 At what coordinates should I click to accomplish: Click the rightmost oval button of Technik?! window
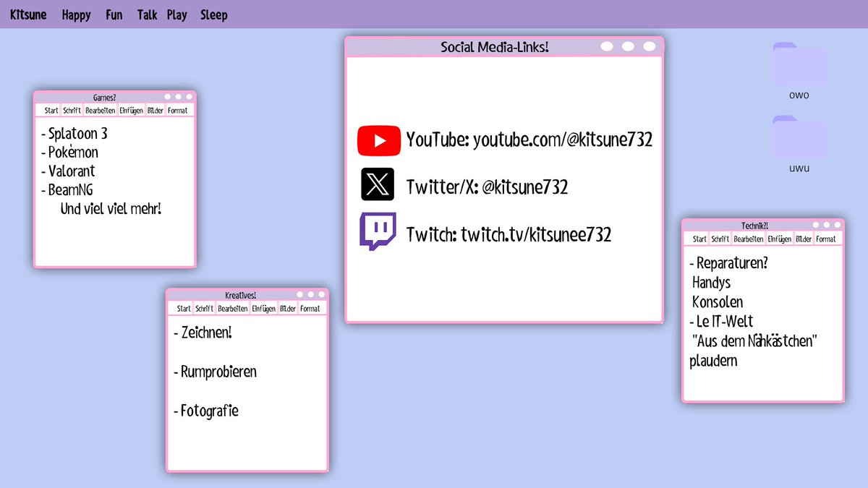837,225
